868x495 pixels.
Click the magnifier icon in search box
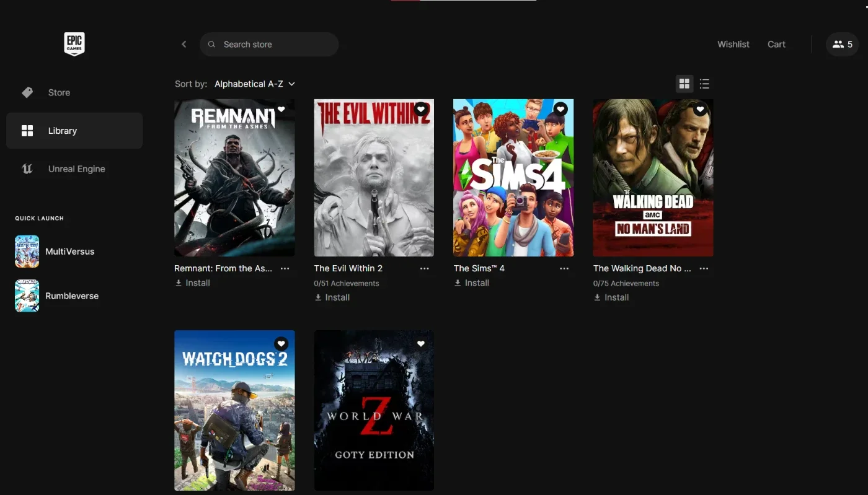click(x=212, y=45)
